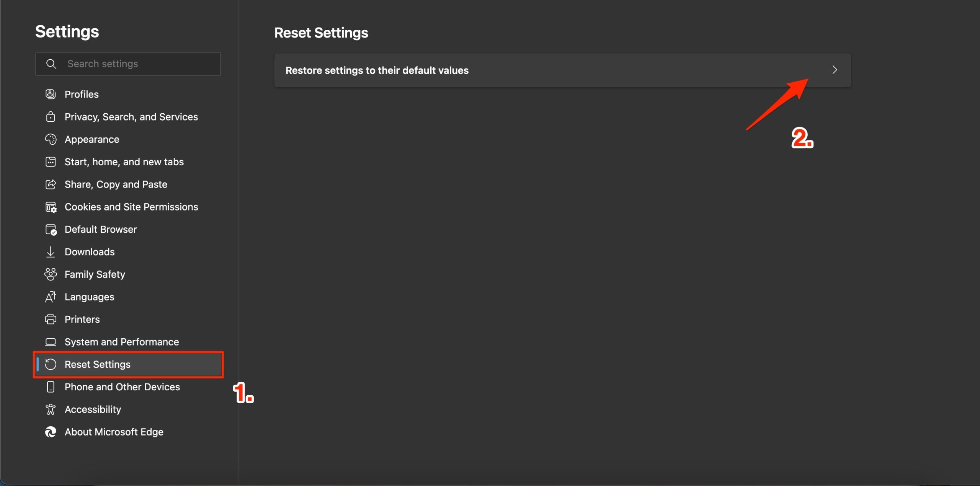Open About Microsoft Edge
This screenshot has height=486, width=980.
[114, 432]
